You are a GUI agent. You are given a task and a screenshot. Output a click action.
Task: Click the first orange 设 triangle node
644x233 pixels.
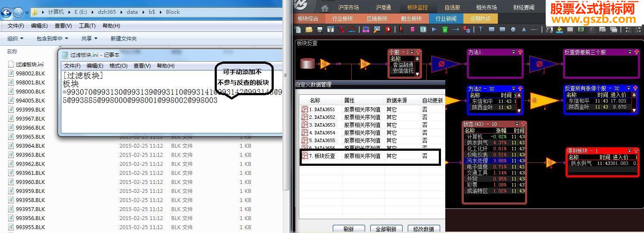click(326, 64)
